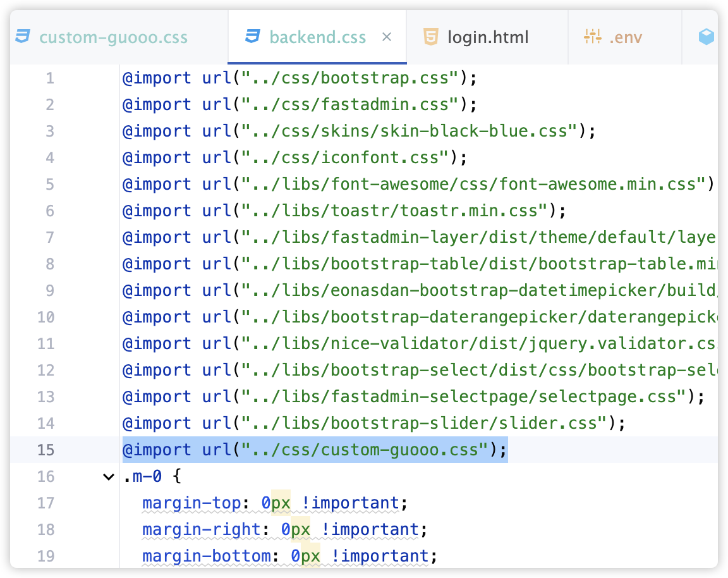
Task: Click the toastr.min.css import path
Action: coord(394,211)
